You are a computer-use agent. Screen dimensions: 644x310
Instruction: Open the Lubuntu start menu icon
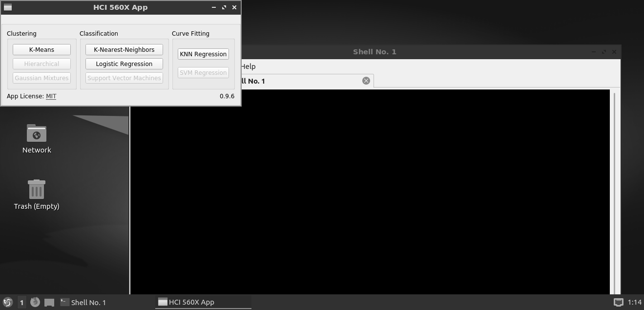[x=7, y=302]
